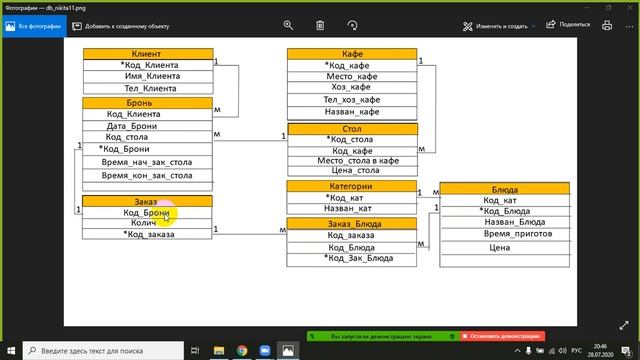The image size is (640, 360).
Task: Click the Заказ_Блюда table header
Action: pyautogui.click(x=352, y=224)
